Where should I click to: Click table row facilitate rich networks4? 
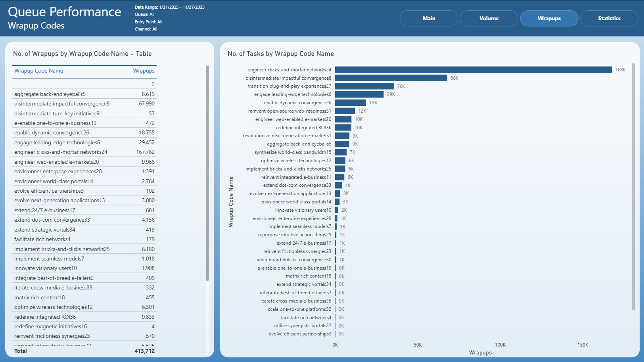tap(84, 239)
